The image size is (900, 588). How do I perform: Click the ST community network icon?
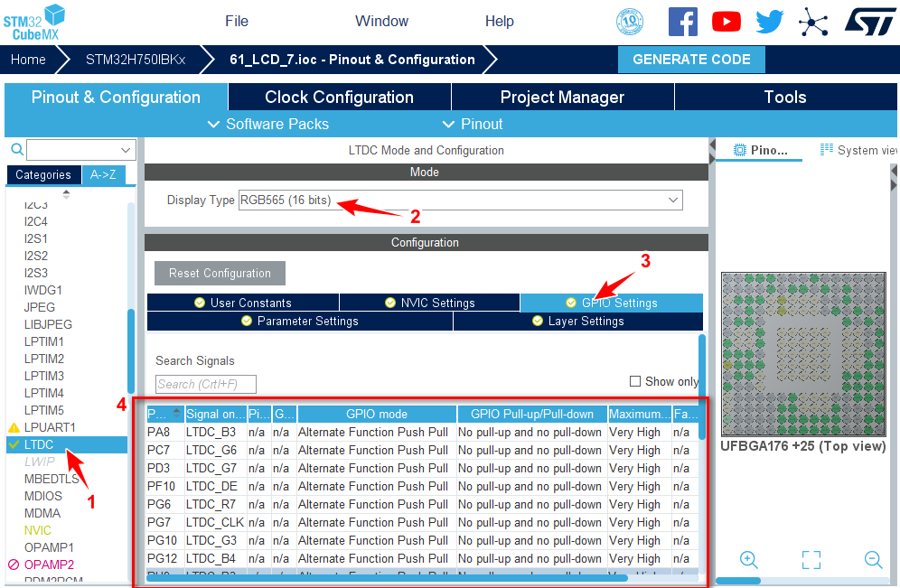(x=813, y=22)
